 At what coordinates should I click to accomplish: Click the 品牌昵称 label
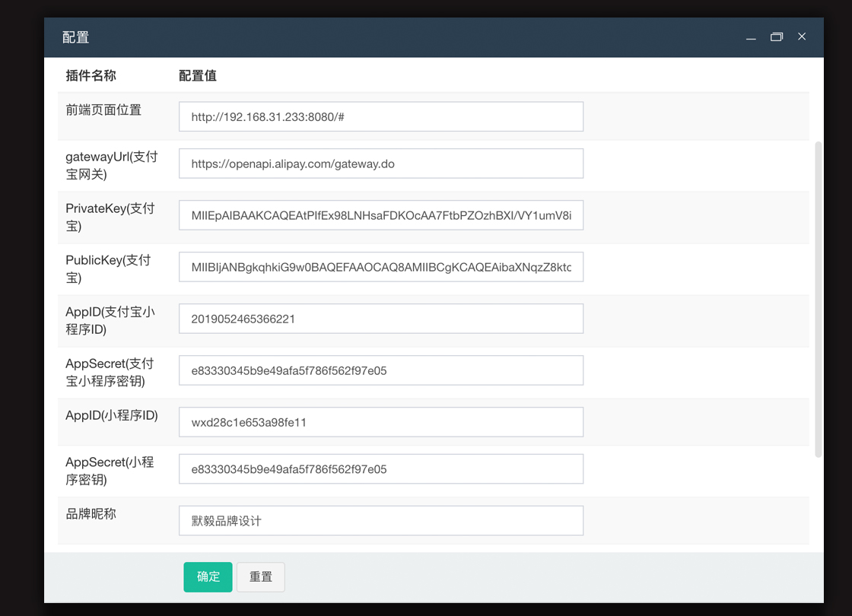pos(91,514)
